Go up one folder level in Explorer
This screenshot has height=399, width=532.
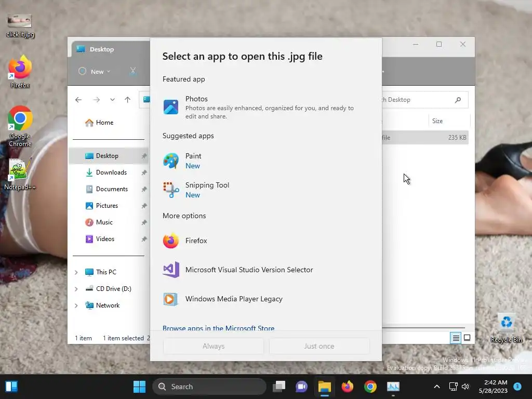pyautogui.click(x=128, y=100)
